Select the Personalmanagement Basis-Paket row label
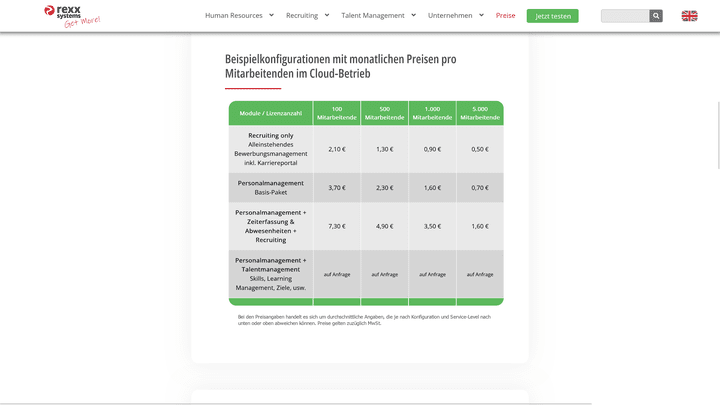720x405 pixels. click(x=270, y=187)
